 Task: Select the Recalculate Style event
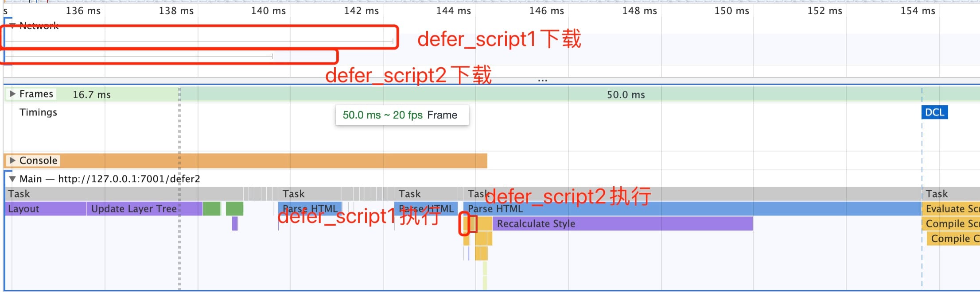point(620,224)
